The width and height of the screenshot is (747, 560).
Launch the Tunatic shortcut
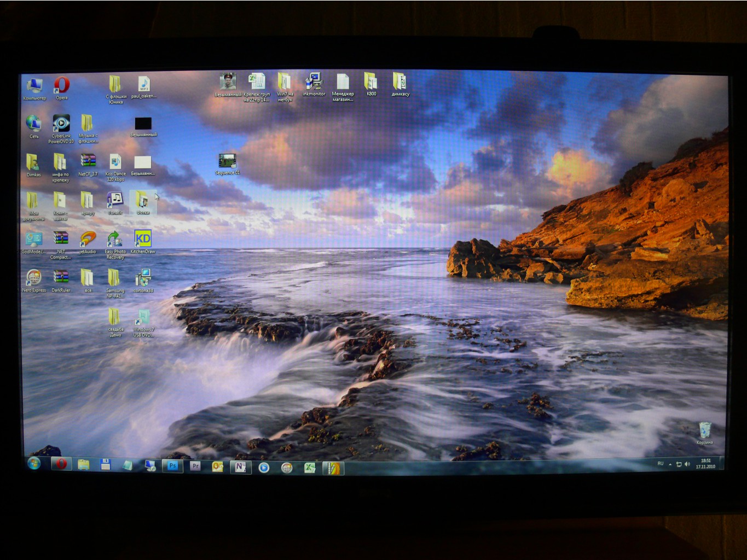[115, 204]
